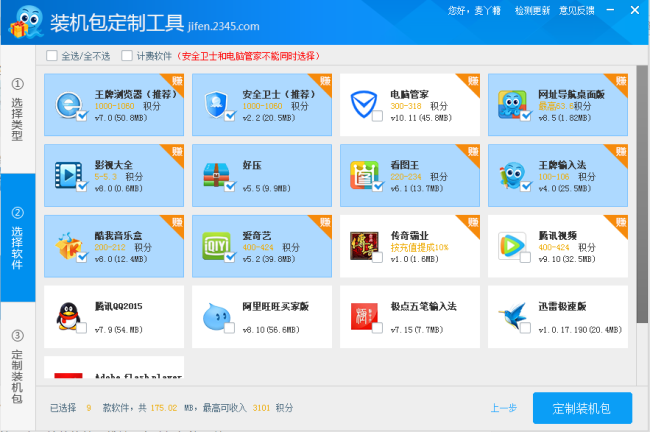The height and width of the screenshot is (432, 650).
Task: Click the orange 赚 badge on 腾讯视频
Action: tap(619, 223)
